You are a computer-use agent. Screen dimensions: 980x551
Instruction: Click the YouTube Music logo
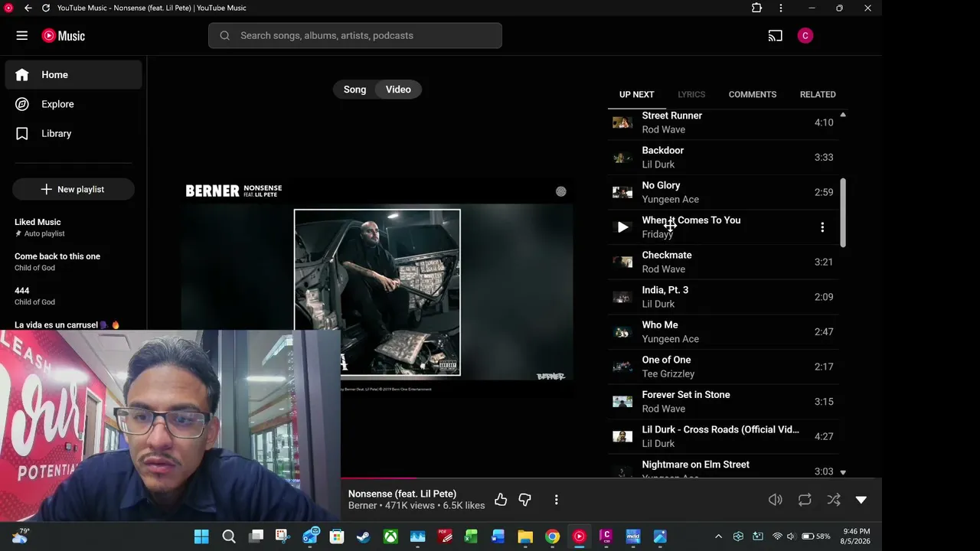click(x=64, y=36)
